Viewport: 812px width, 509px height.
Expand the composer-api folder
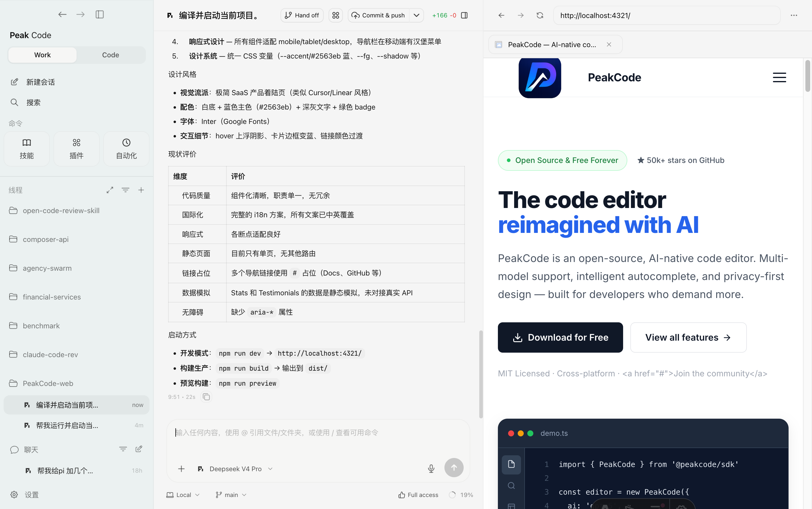77,239
